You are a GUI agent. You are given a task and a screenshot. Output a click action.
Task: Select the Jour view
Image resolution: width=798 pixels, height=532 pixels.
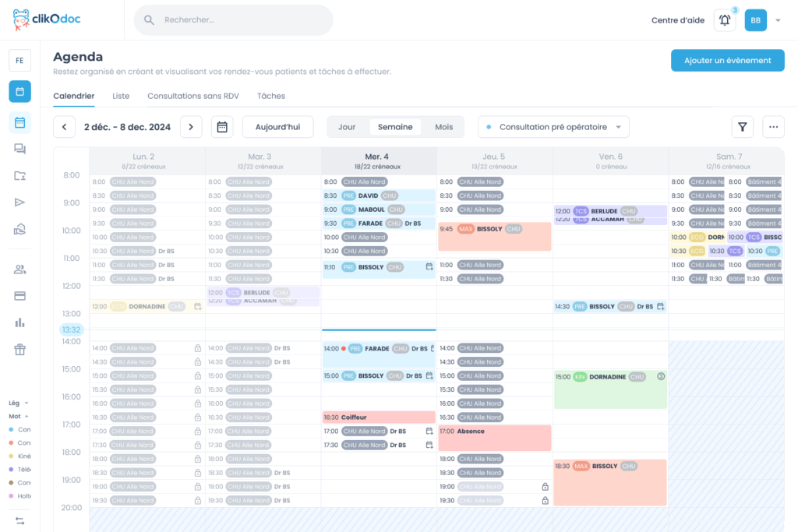pyautogui.click(x=347, y=127)
